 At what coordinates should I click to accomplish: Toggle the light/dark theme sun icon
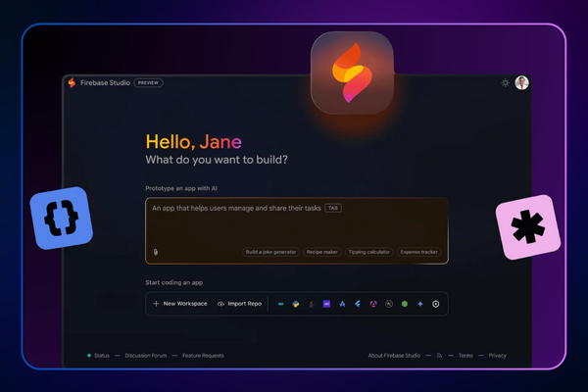pyautogui.click(x=506, y=83)
